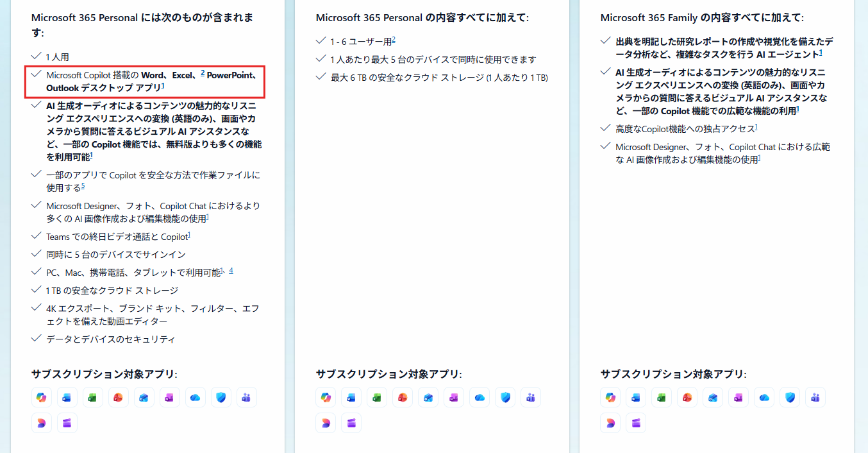The image size is (868, 453).
Task: Click the Copilot icon in the middle card
Action: tap(326, 397)
